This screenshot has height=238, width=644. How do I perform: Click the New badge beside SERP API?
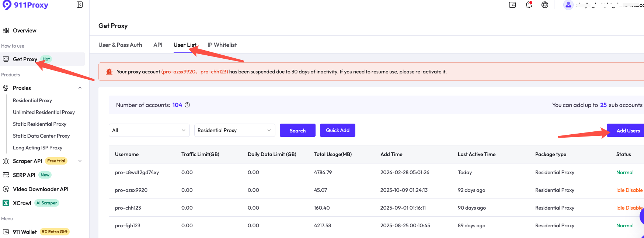click(x=45, y=175)
